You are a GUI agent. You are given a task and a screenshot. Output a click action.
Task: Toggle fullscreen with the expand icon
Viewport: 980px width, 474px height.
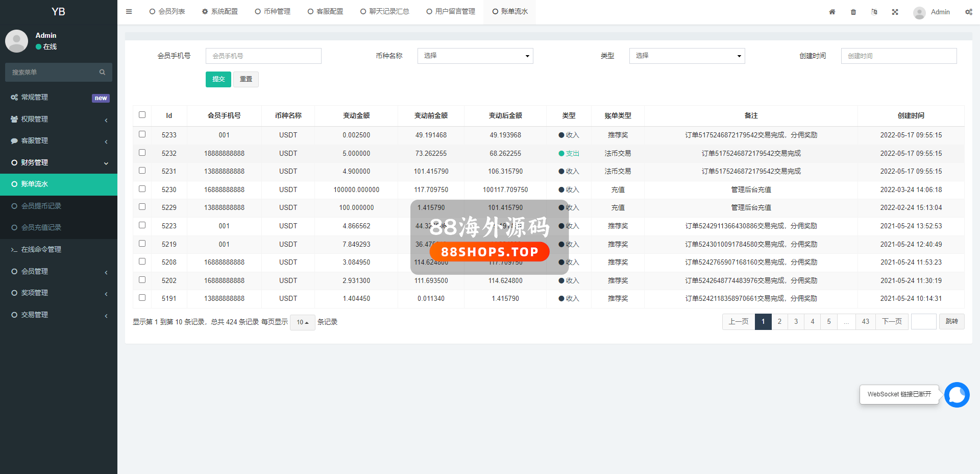[x=895, y=12]
